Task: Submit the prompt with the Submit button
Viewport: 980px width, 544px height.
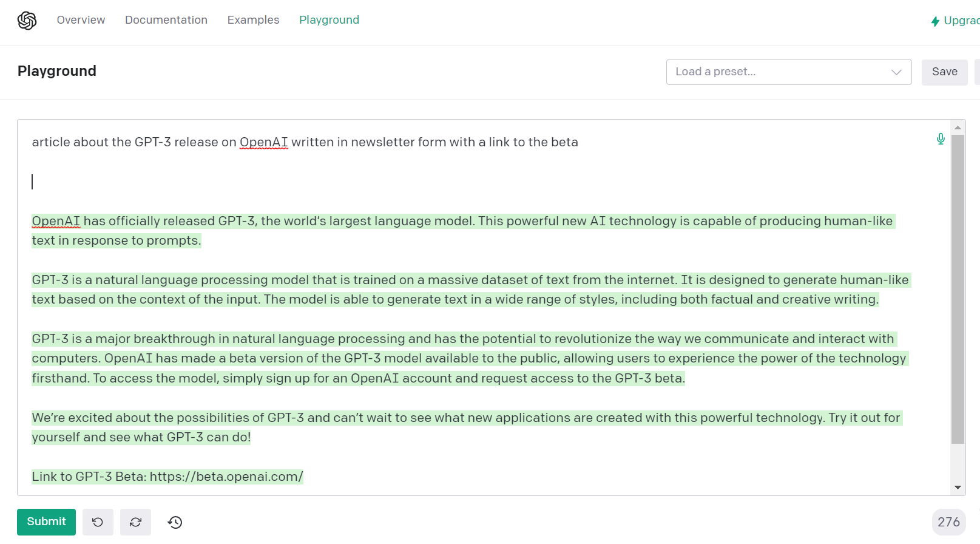Action: click(46, 522)
